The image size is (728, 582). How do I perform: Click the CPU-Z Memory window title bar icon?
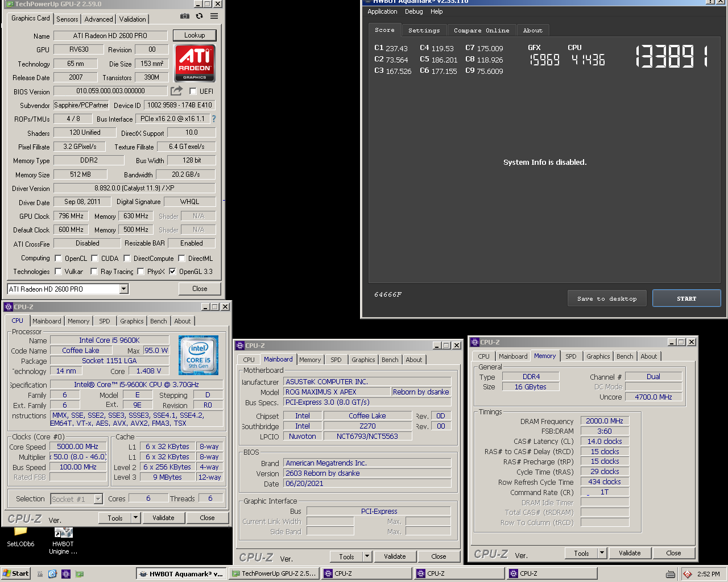[475, 342]
